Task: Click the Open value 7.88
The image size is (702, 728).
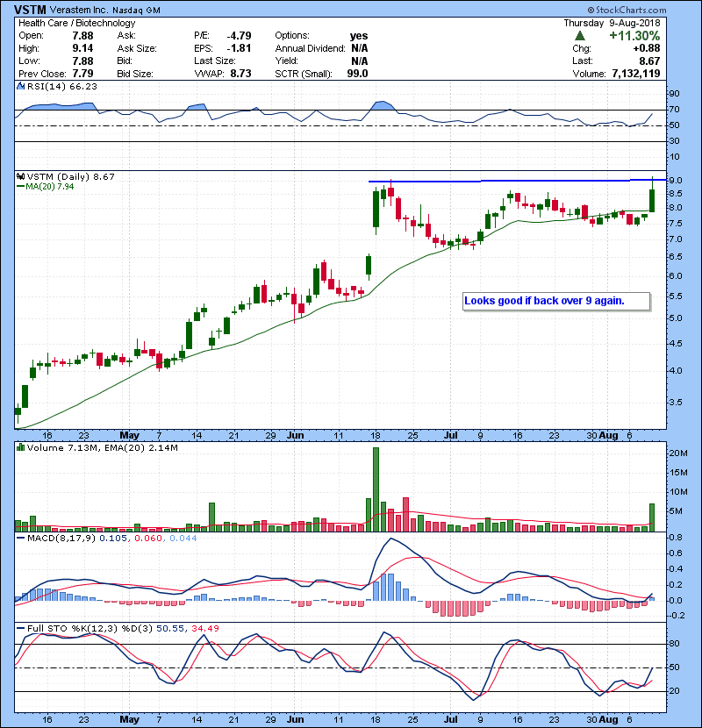Action: tap(82, 36)
